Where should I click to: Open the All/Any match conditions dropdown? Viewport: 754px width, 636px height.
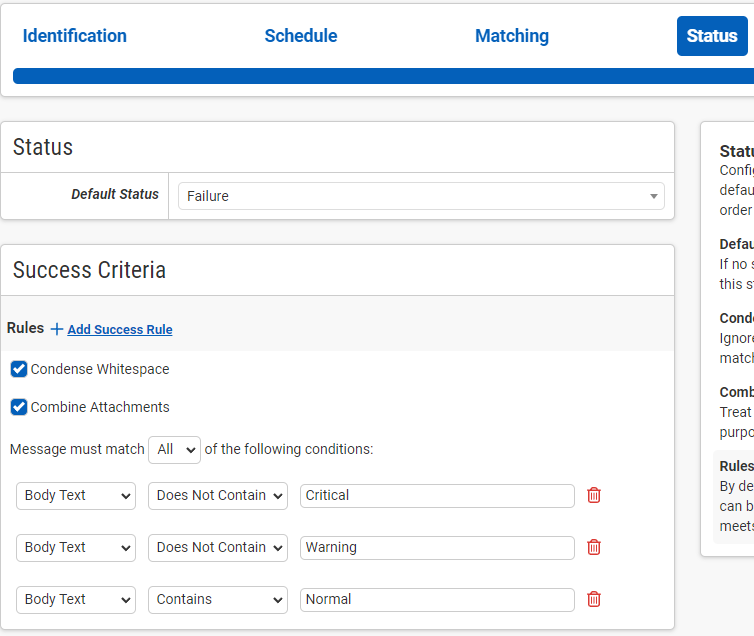click(x=174, y=450)
